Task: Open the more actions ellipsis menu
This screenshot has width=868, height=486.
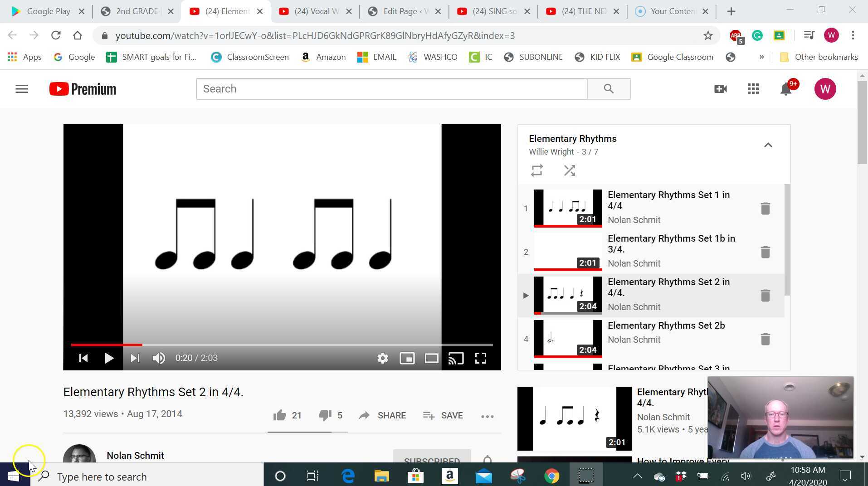Action: point(488,416)
